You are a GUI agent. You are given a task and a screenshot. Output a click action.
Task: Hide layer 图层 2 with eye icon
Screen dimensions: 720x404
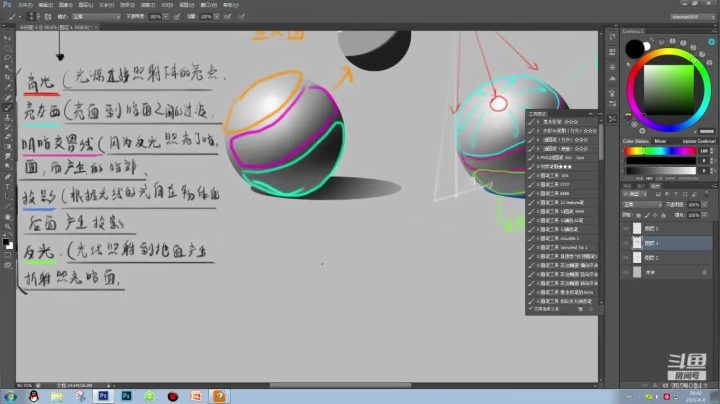[625, 258]
